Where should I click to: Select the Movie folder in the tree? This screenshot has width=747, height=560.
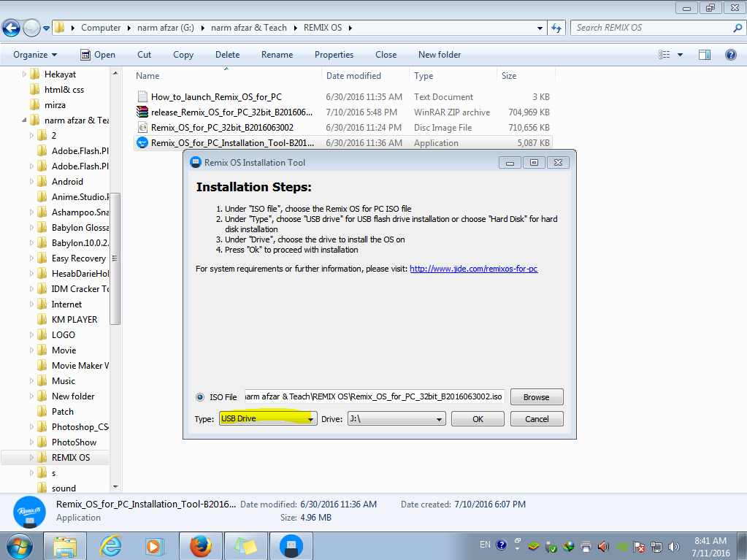pyautogui.click(x=64, y=350)
